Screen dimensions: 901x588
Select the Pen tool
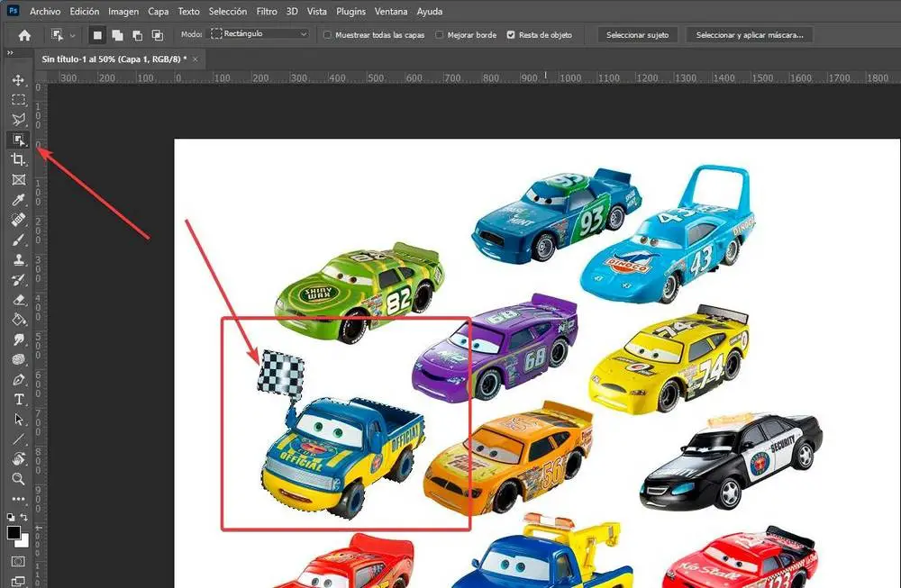(x=18, y=380)
